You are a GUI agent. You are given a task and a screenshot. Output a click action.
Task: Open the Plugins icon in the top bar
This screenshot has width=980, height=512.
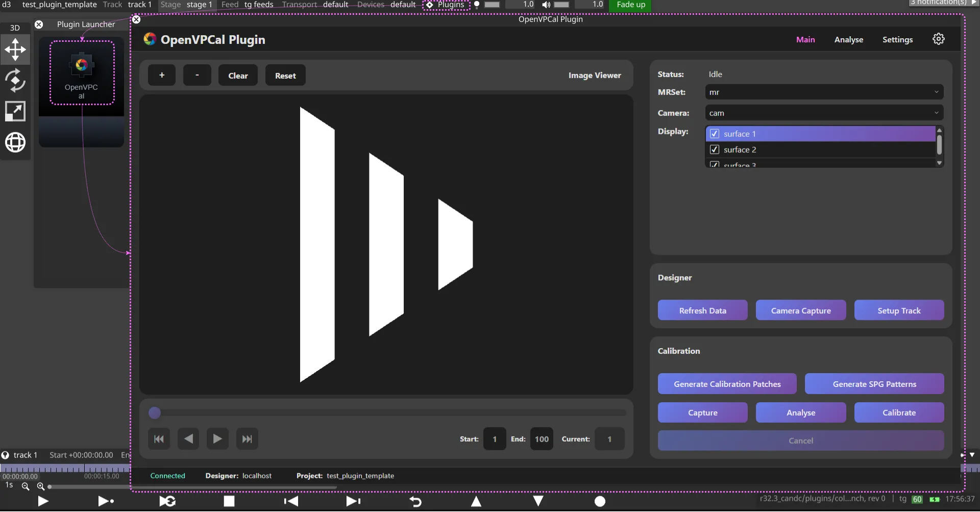pyautogui.click(x=430, y=5)
